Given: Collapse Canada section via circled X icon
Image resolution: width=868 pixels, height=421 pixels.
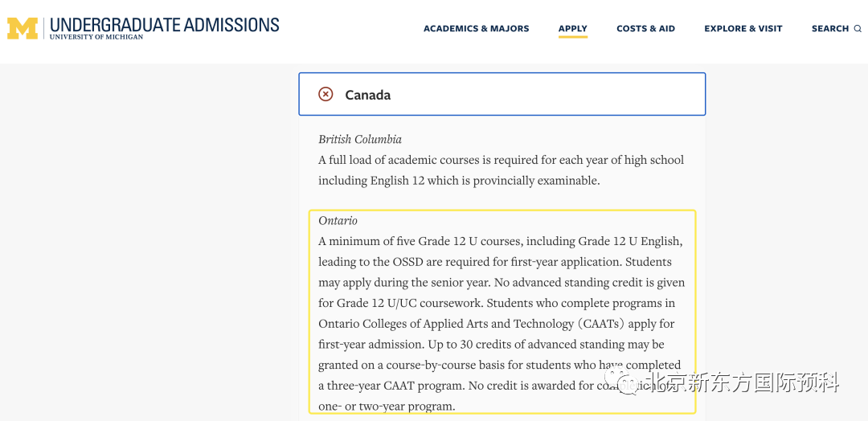Looking at the screenshot, I should pyautogui.click(x=325, y=94).
